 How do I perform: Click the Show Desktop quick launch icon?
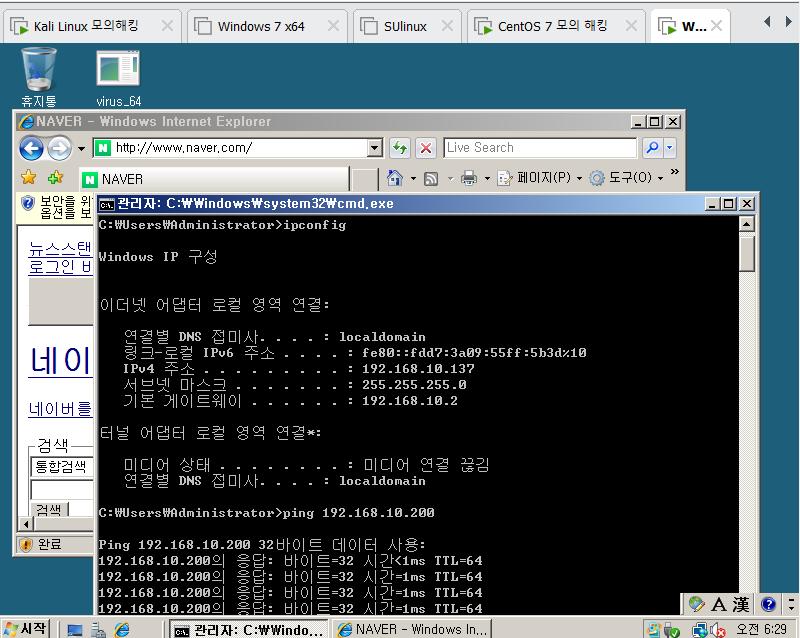coord(75,630)
